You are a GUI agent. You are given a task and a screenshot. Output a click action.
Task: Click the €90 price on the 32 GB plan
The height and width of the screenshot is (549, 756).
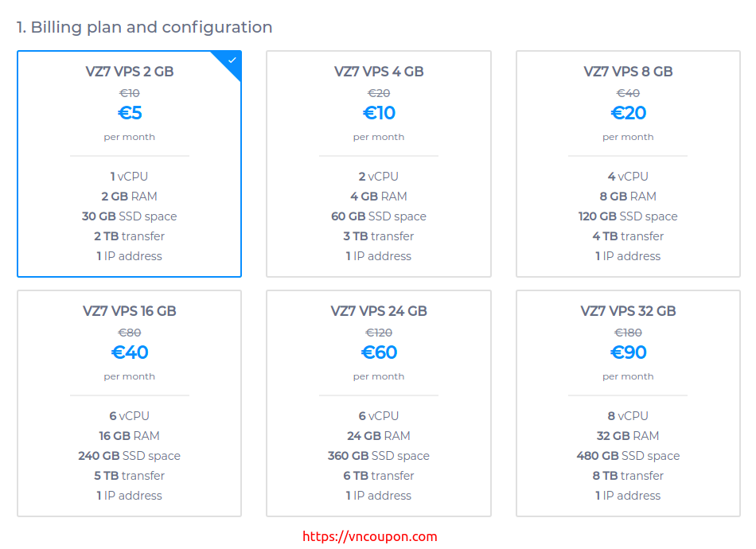click(628, 352)
